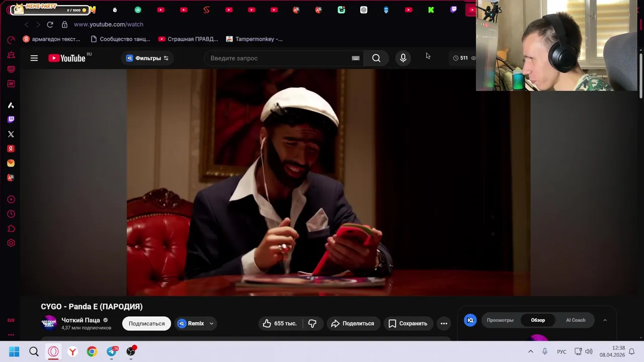644x362 pixels.
Task: Click the 511 views counter badge
Action: [x=464, y=58]
